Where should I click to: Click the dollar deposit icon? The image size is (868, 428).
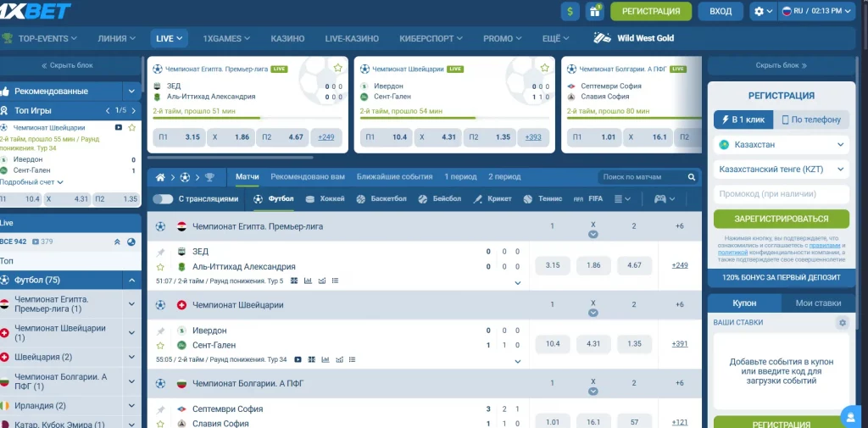click(x=570, y=11)
